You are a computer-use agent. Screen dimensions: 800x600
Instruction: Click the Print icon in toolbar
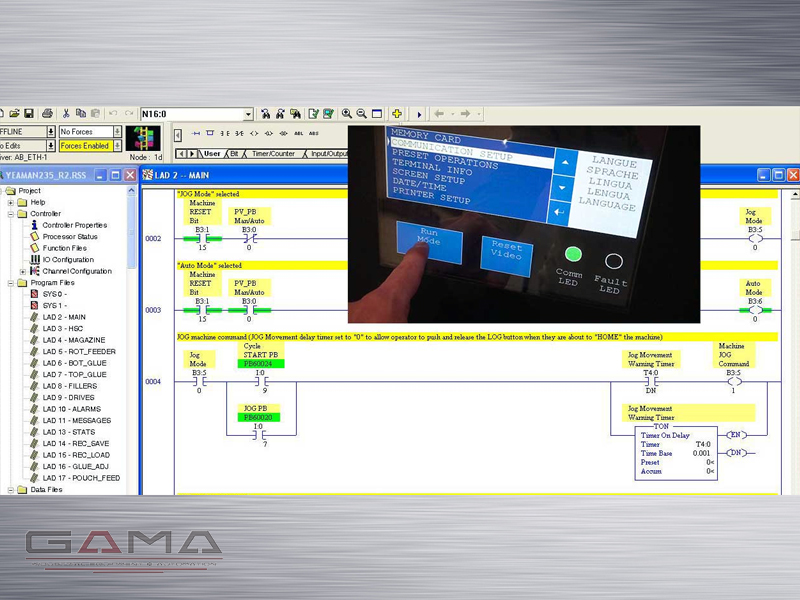click(47, 114)
